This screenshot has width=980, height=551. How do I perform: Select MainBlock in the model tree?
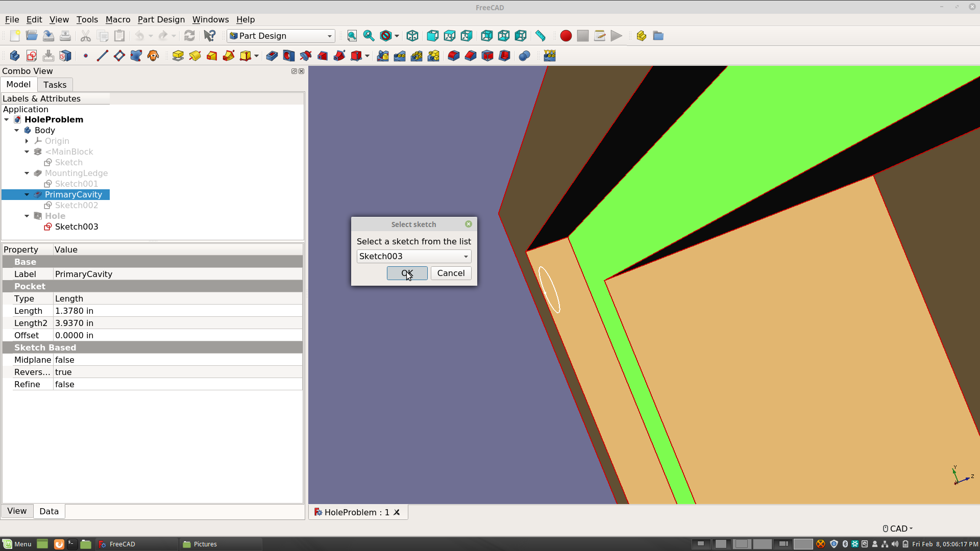point(69,152)
